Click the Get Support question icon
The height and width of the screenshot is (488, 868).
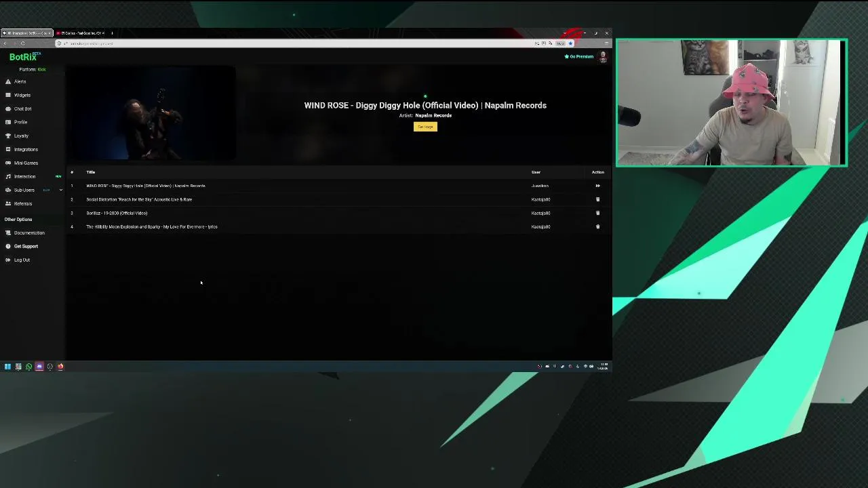(8, 246)
